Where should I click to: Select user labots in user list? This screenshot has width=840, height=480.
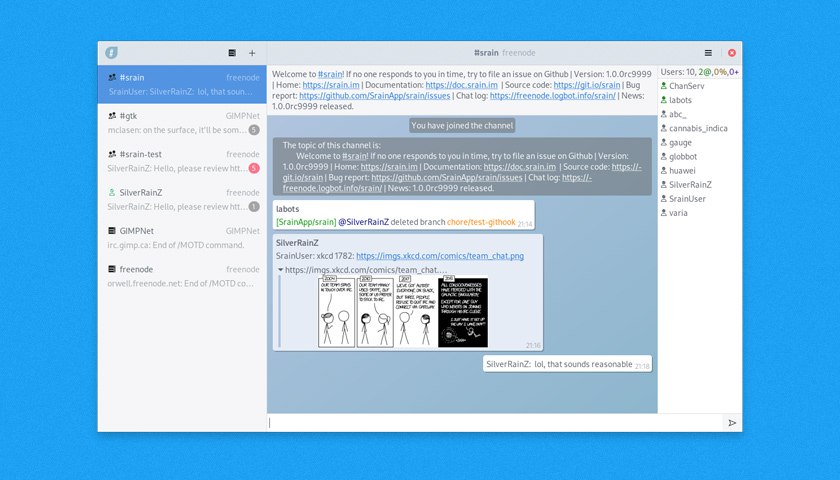tap(700, 100)
